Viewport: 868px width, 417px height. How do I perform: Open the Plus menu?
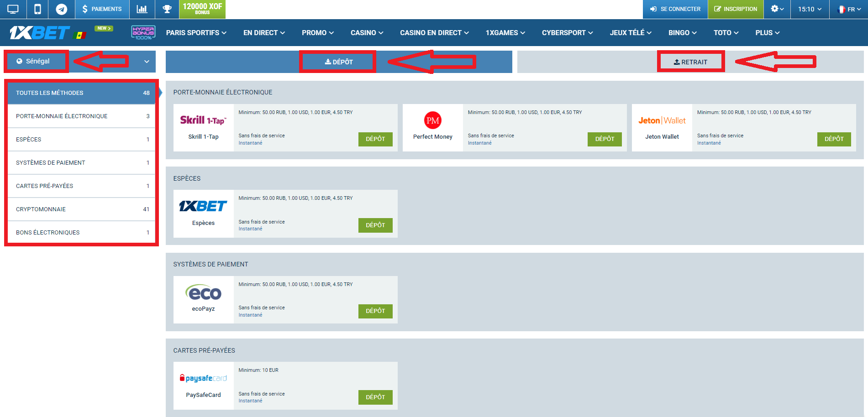tap(767, 33)
